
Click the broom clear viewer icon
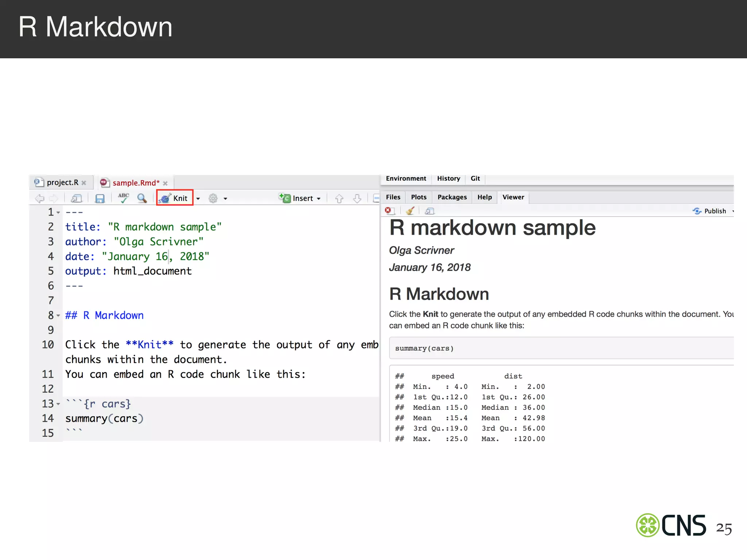point(410,211)
